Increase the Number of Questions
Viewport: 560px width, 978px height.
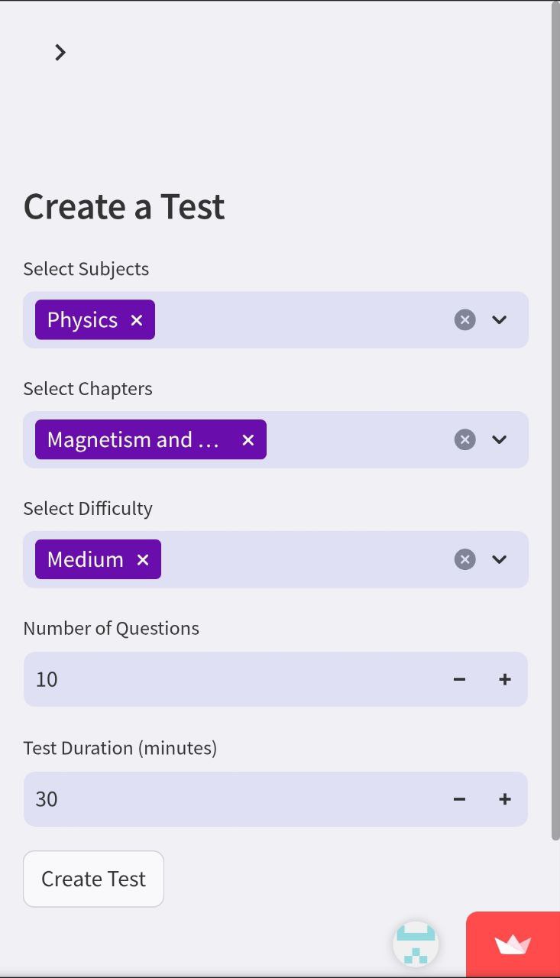click(x=505, y=679)
